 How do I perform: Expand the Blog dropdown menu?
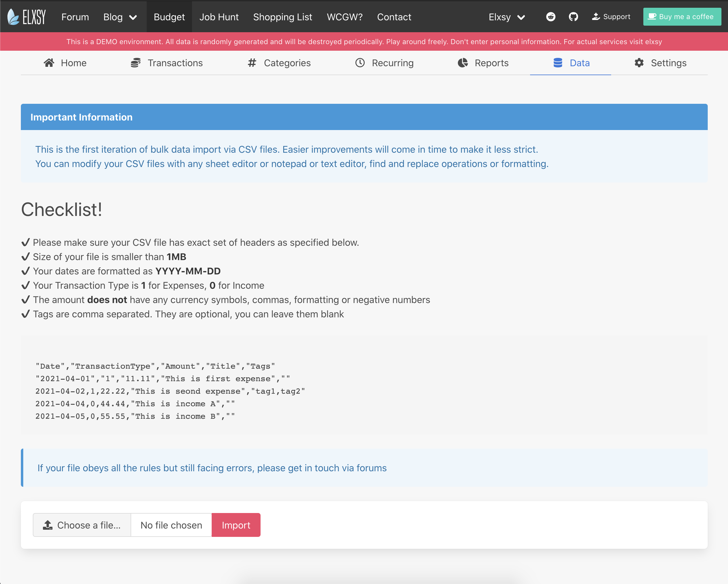pos(120,17)
